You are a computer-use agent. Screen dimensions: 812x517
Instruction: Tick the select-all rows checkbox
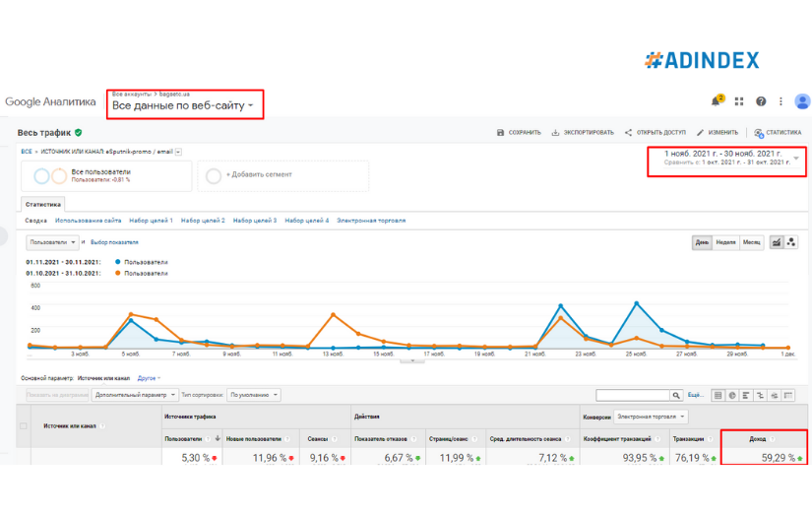coord(24,426)
